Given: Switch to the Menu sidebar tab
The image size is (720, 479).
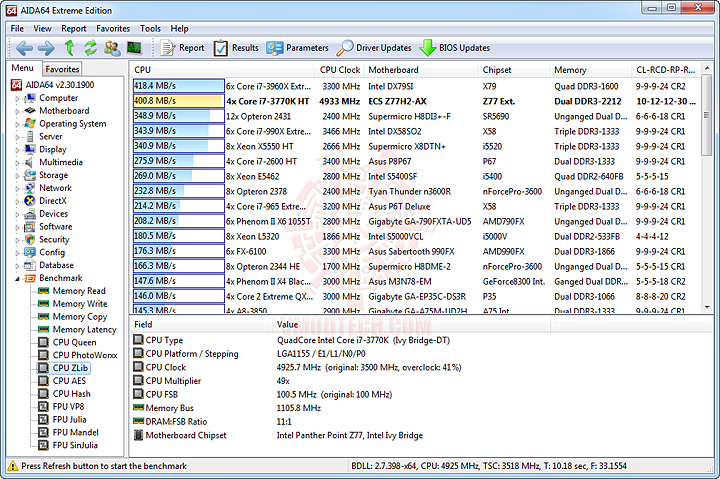Looking at the screenshot, I should (x=22, y=68).
